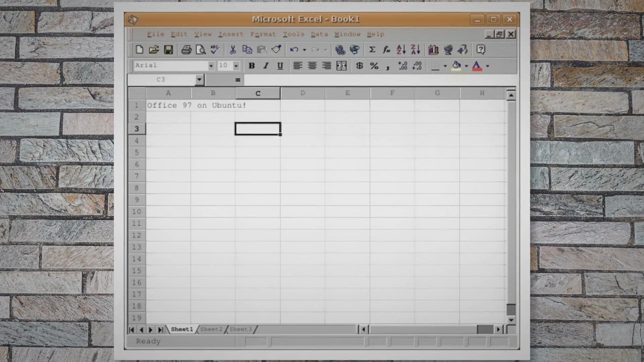Switch to the Sheet2 tab

click(x=211, y=329)
